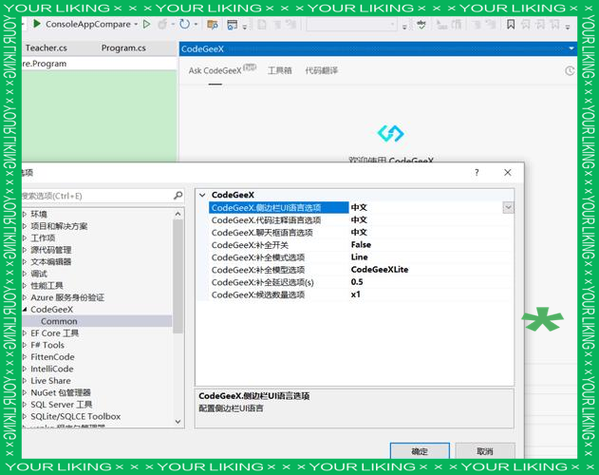
Task: Open toolbar overflow arrow at far right
Action: coord(568,26)
